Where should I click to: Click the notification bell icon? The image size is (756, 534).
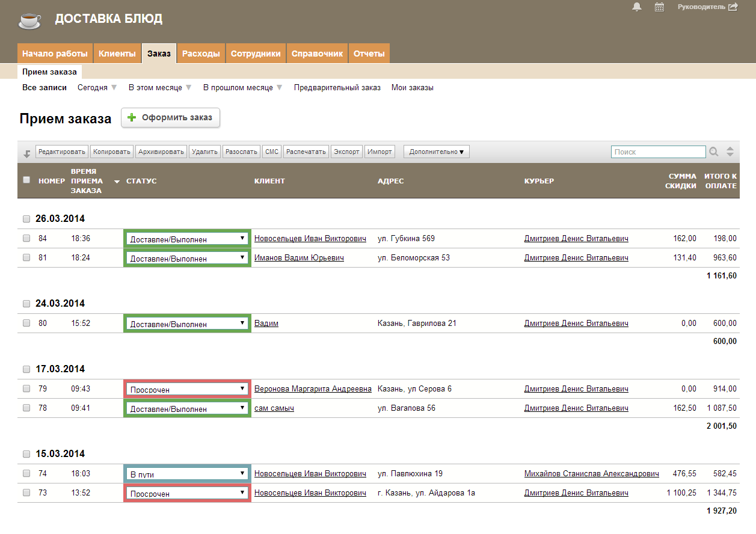coord(637,7)
